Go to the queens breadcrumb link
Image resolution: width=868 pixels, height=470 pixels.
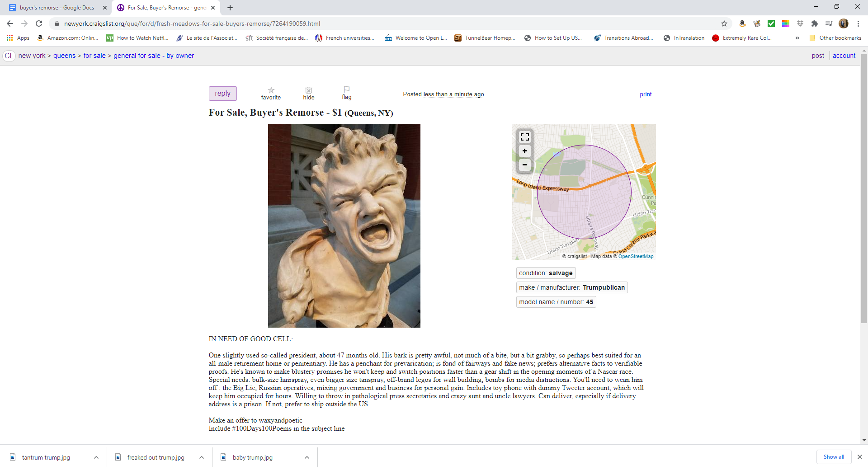64,56
